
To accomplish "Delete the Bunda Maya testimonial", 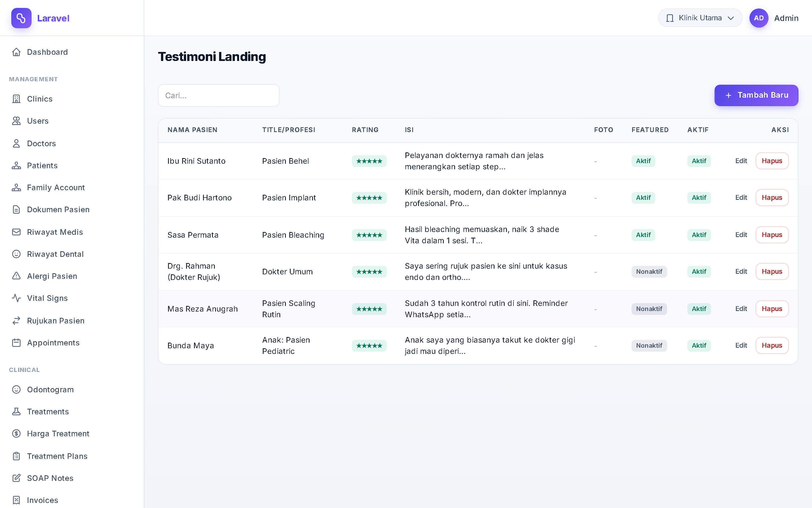I will [772, 345].
